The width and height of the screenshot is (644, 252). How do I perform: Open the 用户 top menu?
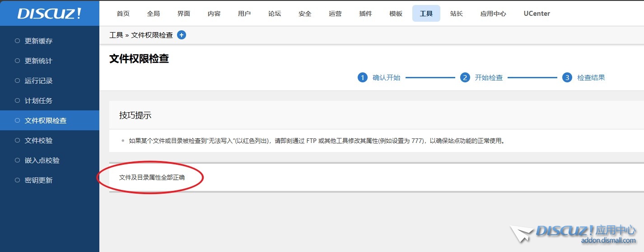244,14
